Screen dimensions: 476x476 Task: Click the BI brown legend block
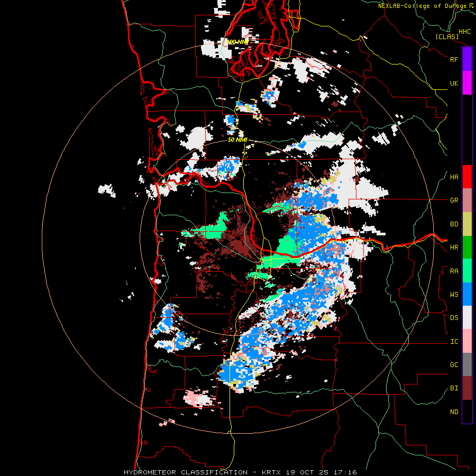pos(467,388)
